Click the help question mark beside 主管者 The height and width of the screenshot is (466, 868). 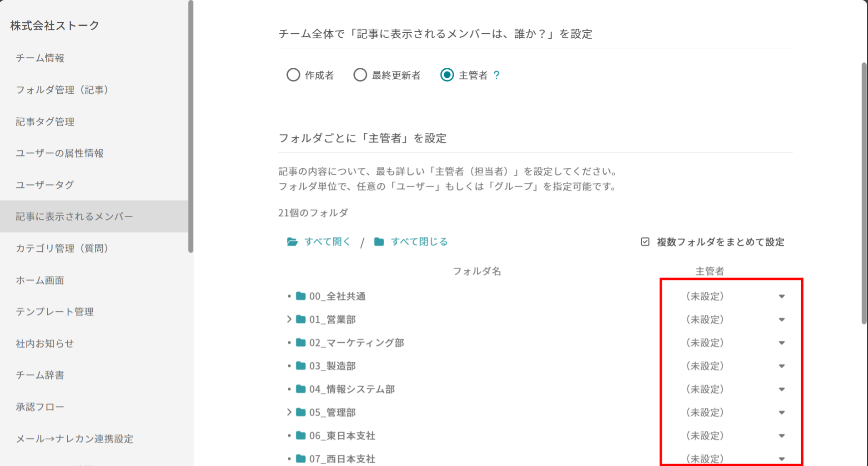coord(497,75)
